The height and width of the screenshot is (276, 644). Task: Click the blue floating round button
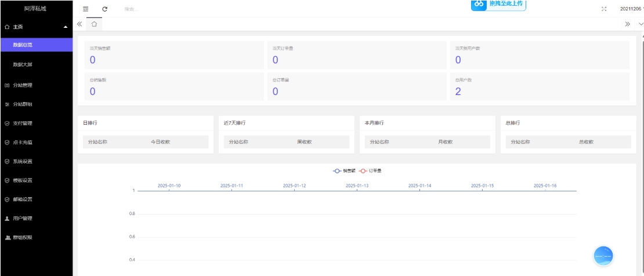point(603,256)
